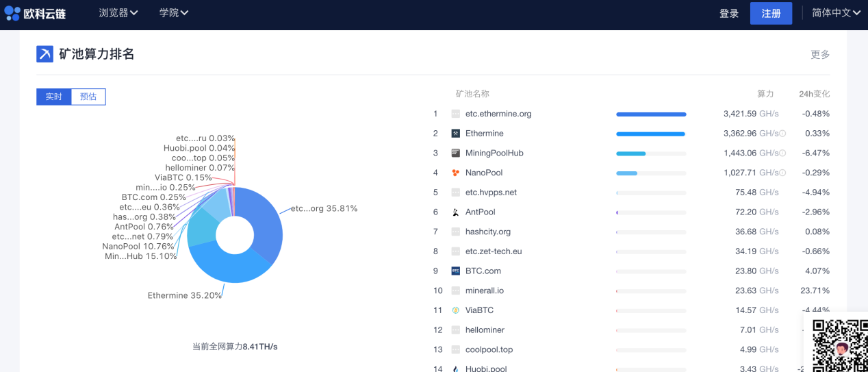Click the MiningPoolHub pool icon

[x=456, y=153]
